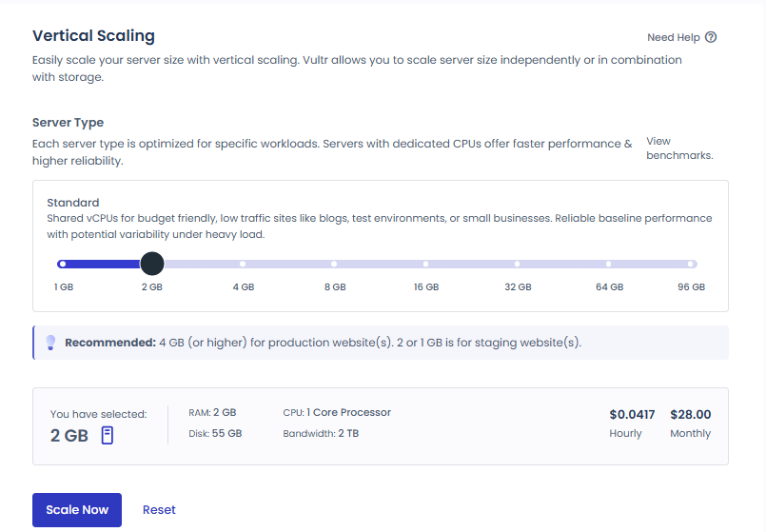Image resolution: width=766 pixels, height=532 pixels.
Task: Click the Scale Now button
Action: pyautogui.click(x=77, y=510)
